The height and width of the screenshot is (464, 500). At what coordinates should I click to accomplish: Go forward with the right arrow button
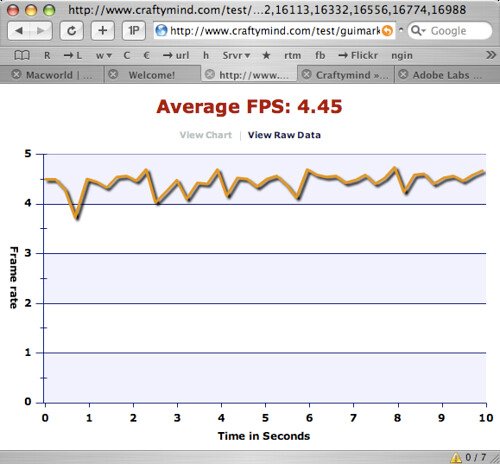tap(41, 31)
